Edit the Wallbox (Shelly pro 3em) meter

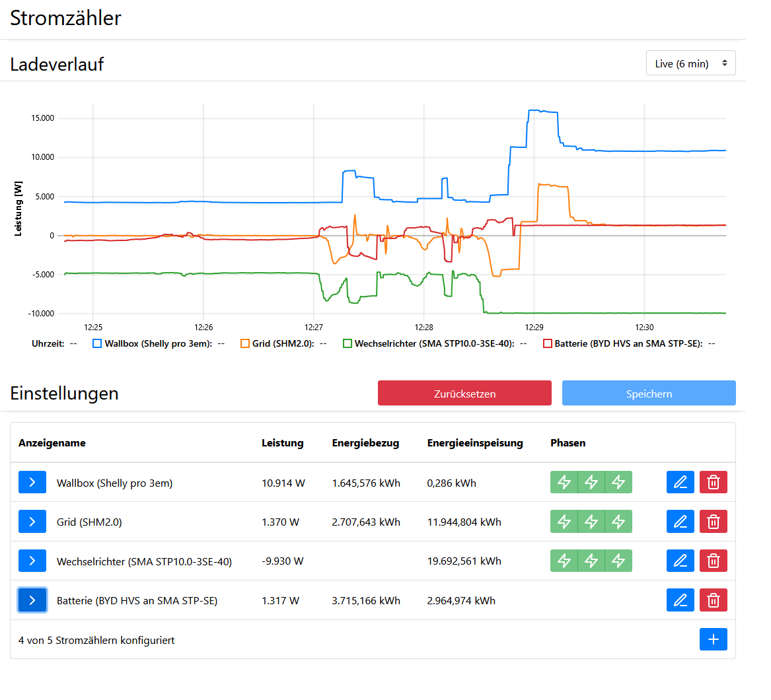[x=680, y=482]
